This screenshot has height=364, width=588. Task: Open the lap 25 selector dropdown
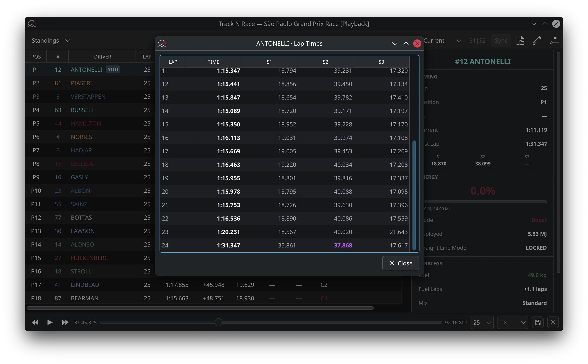[x=482, y=322]
